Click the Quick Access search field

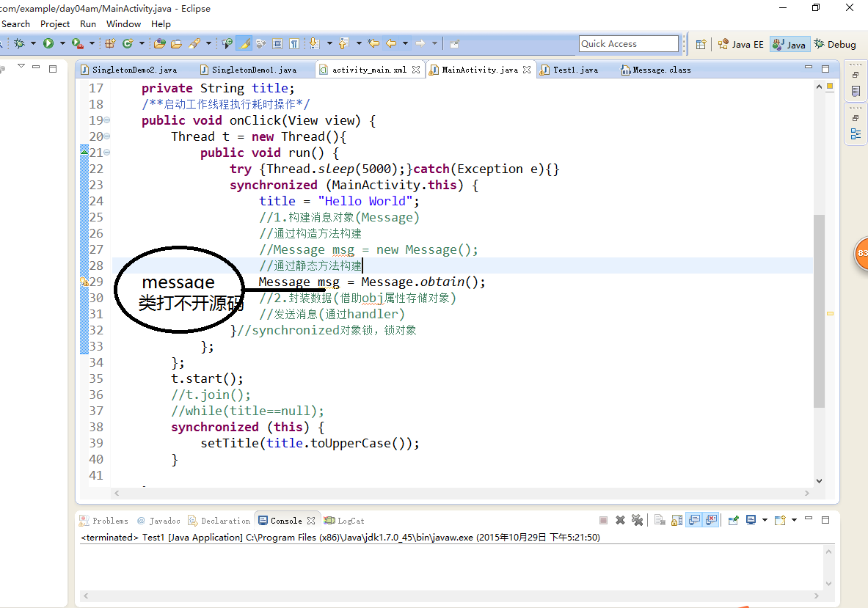[x=628, y=44]
